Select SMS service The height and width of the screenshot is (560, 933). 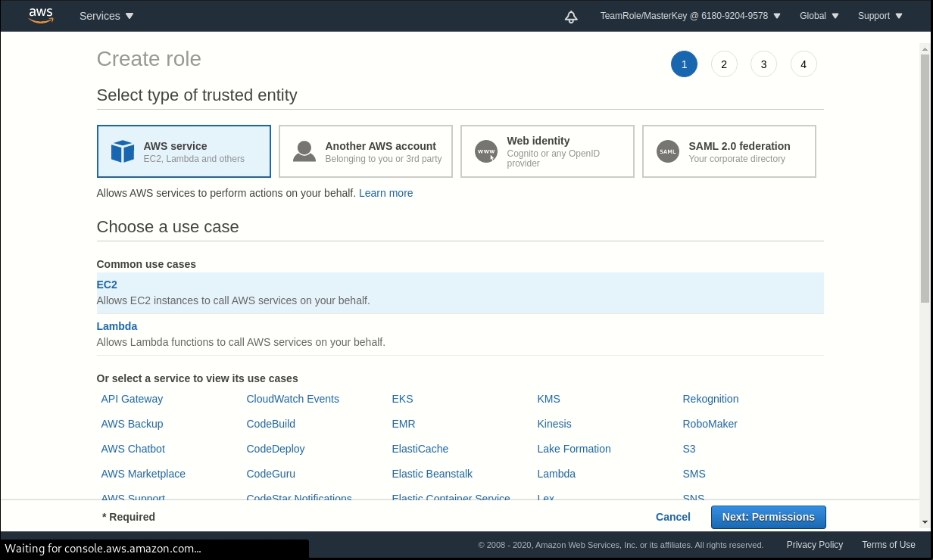(x=694, y=474)
